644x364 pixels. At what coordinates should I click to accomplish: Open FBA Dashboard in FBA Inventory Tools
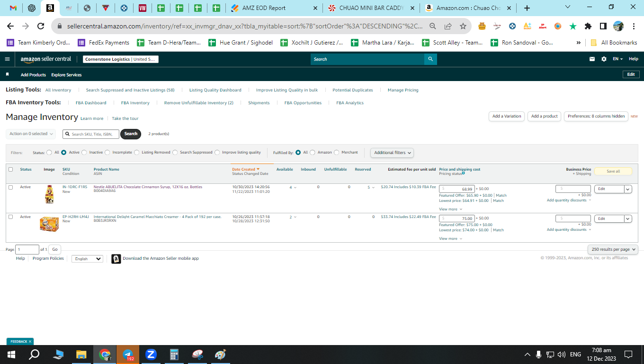tap(91, 103)
